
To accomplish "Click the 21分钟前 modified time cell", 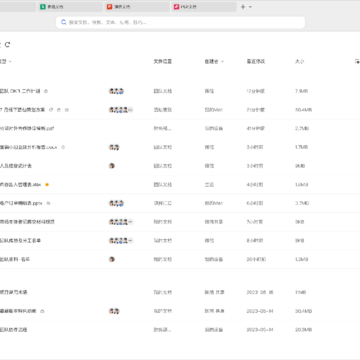I will [x=256, y=110].
